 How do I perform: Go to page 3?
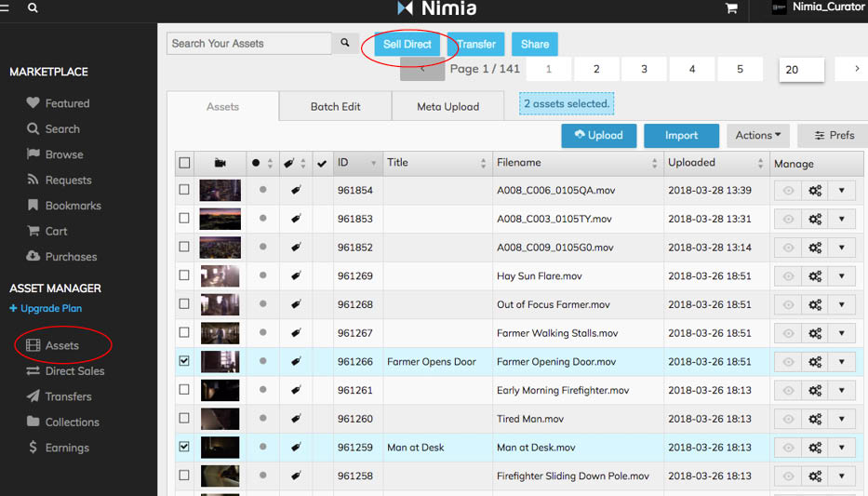click(x=644, y=69)
